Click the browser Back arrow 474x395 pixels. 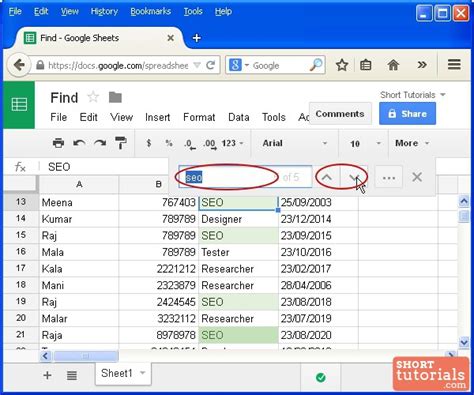tap(19, 65)
